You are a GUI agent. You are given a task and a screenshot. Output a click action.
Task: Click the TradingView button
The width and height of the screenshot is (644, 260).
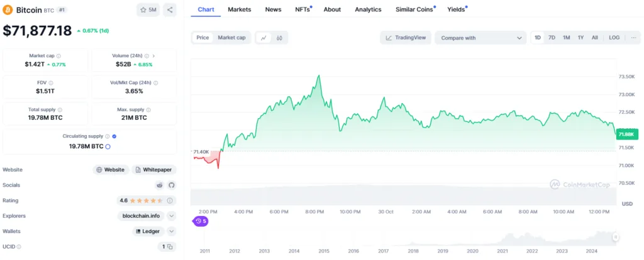[405, 38]
